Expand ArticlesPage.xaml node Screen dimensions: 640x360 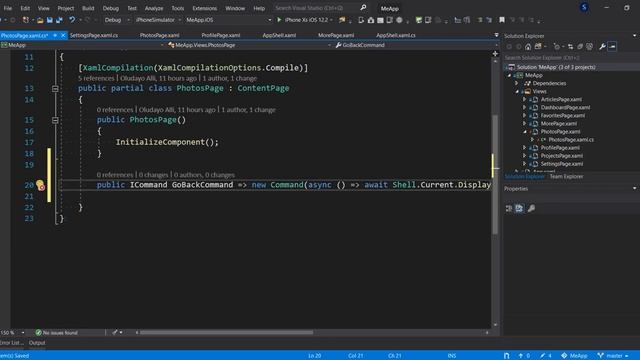[x=524, y=99]
